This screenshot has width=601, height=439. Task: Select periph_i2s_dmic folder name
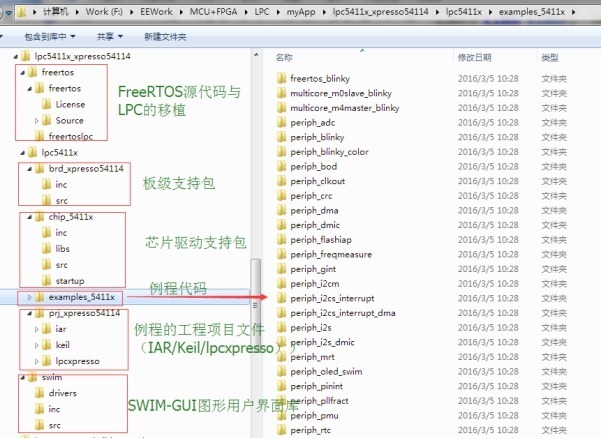pos(322,342)
